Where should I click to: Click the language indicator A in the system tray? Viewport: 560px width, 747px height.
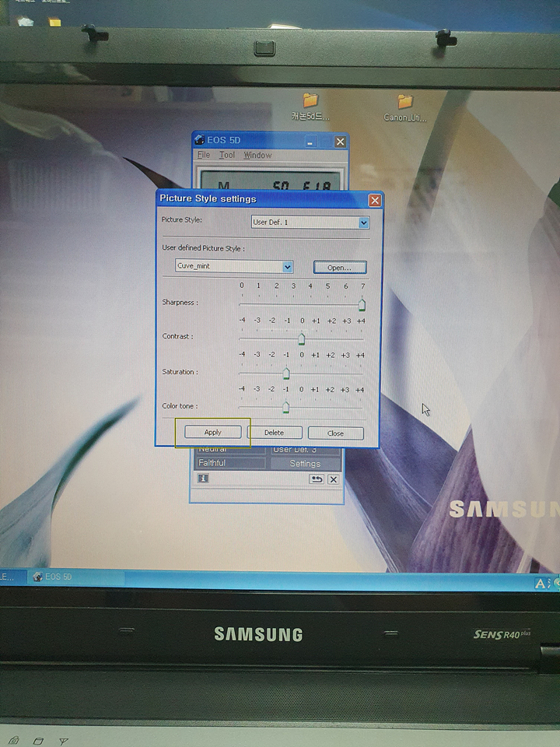(541, 583)
